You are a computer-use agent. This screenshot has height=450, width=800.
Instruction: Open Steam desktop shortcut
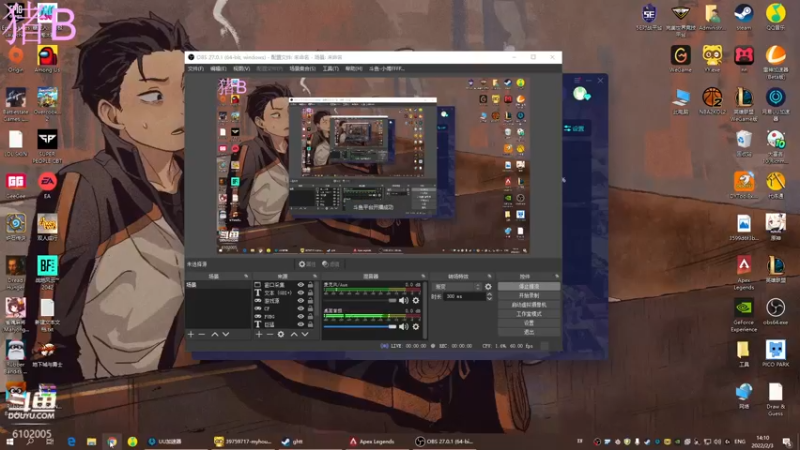click(743, 17)
